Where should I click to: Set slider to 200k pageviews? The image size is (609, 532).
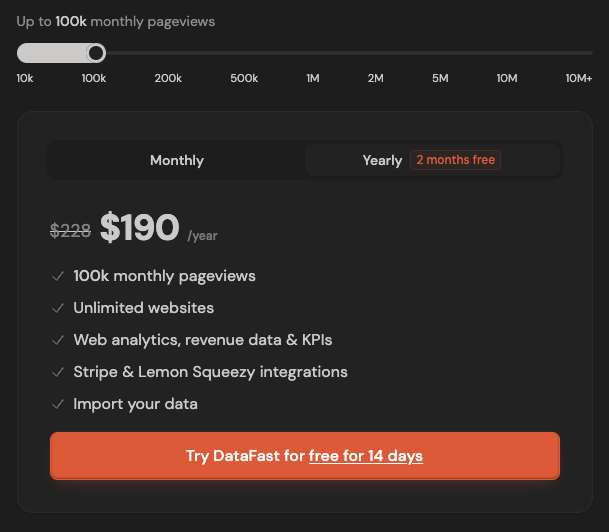(x=168, y=78)
